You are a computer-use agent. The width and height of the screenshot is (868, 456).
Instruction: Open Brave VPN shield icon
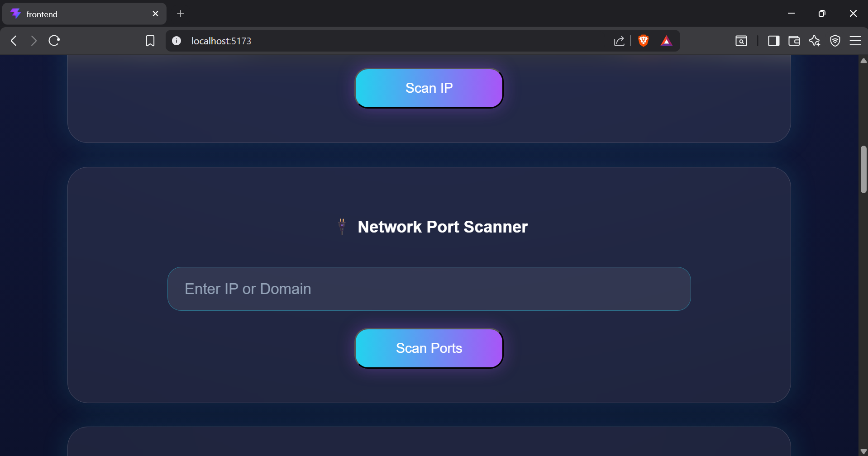835,41
